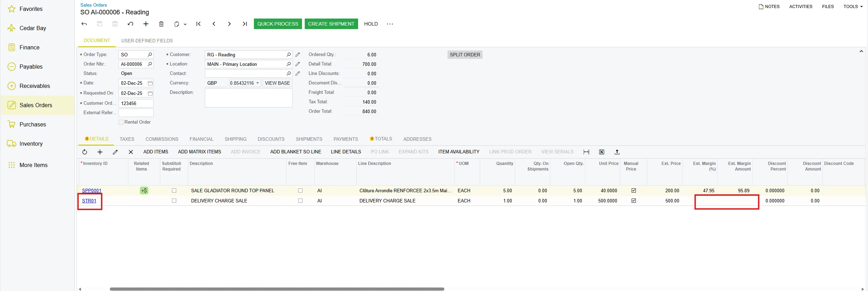Switch to SHIPPING tab
This screenshot has width=868, height=291.
(236, 139)
